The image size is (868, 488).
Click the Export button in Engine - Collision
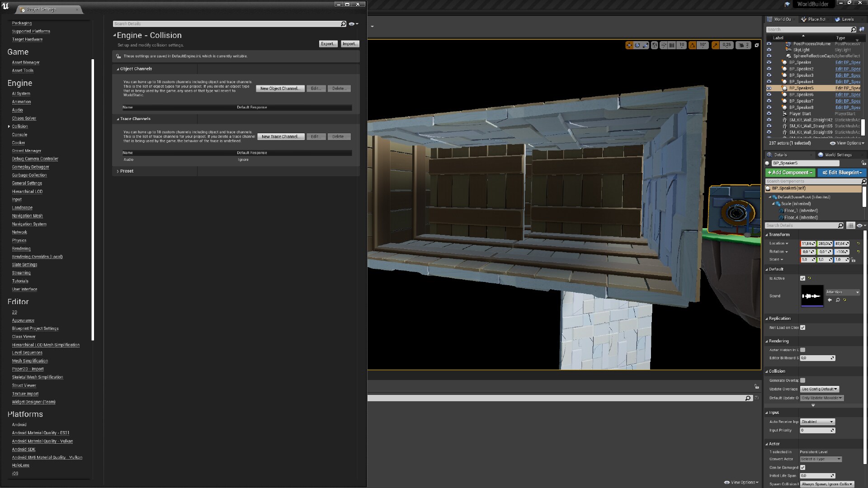(328, 44)
